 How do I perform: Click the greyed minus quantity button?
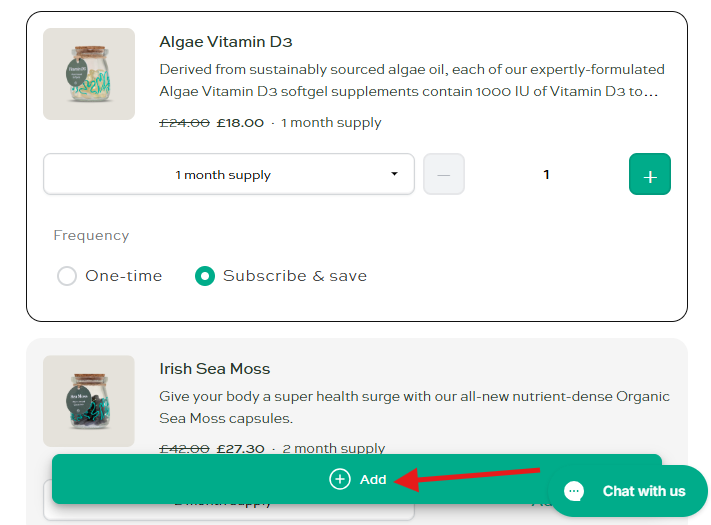tap(444, 175)
